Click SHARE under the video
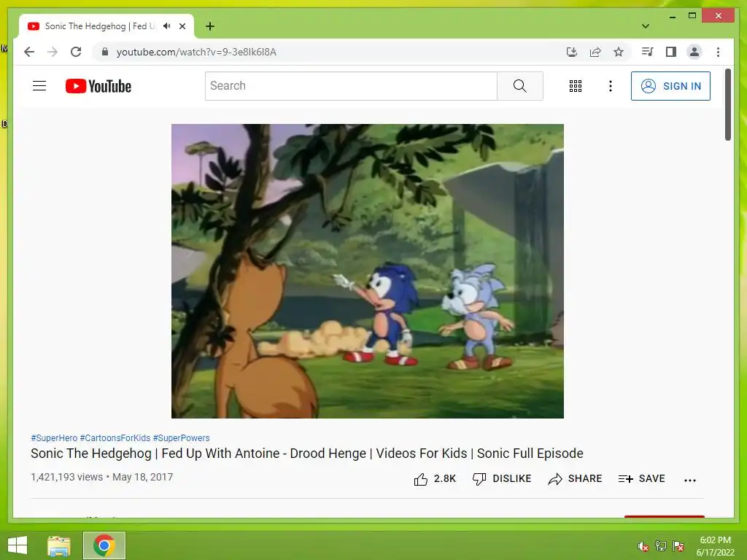 [x=575, y=478]
